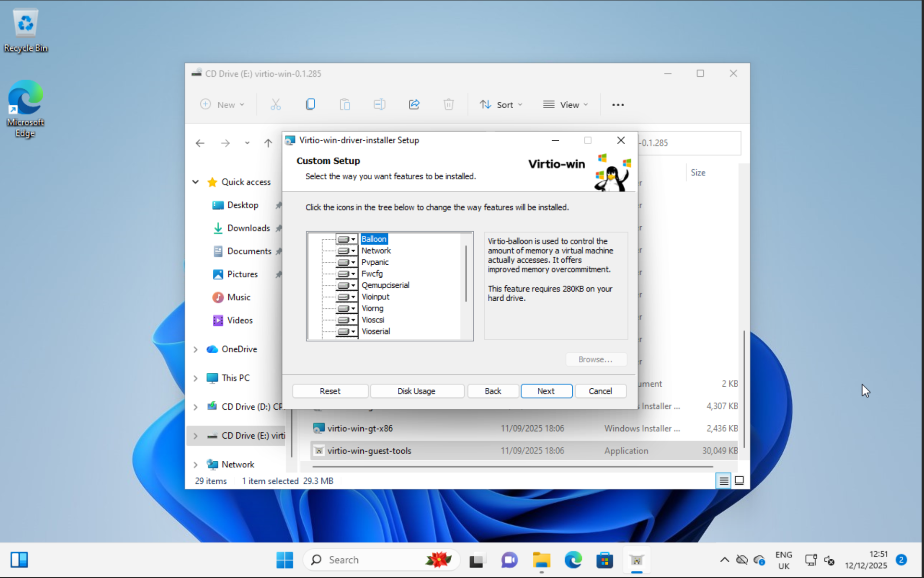Switch to large thumbnails view icon
924x578 pixels.
tap(739, 480)
